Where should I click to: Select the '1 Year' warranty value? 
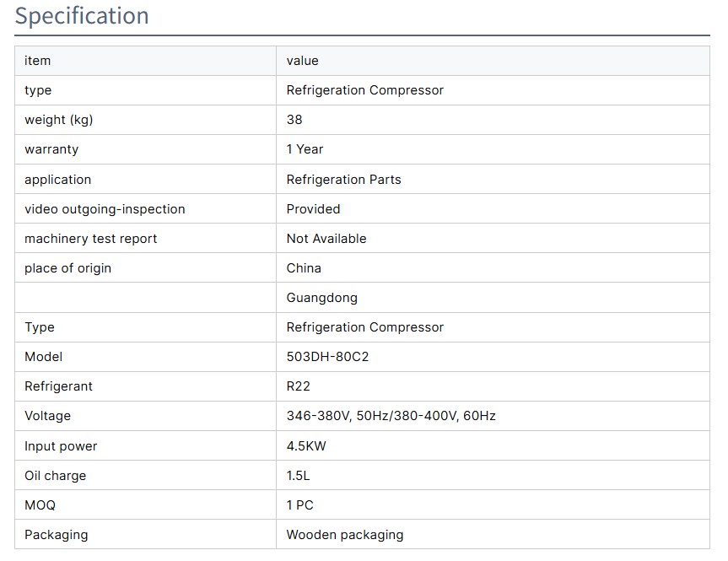[305, 149]
